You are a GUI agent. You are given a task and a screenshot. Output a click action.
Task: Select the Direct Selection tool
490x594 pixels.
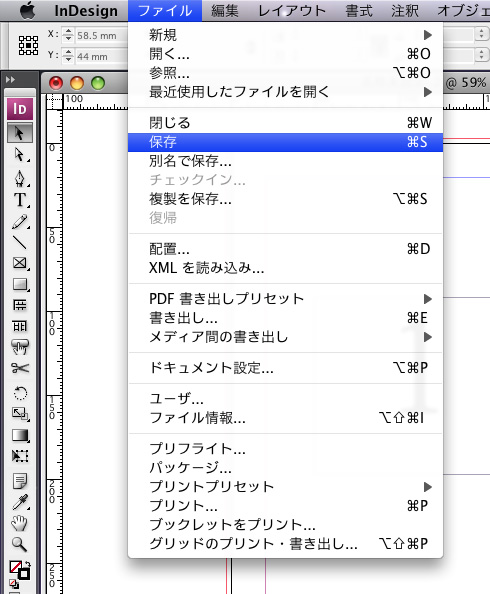(x=19, y=155)
